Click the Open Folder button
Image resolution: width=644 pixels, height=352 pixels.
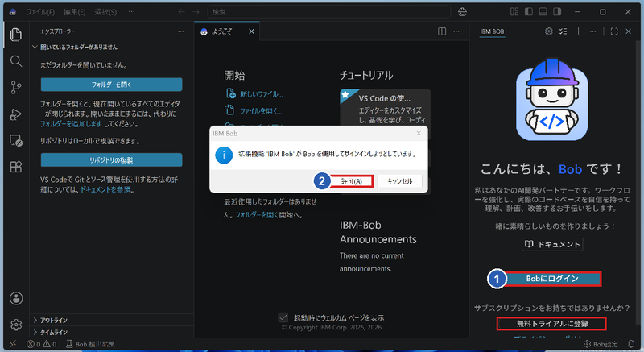pos(111,85)
